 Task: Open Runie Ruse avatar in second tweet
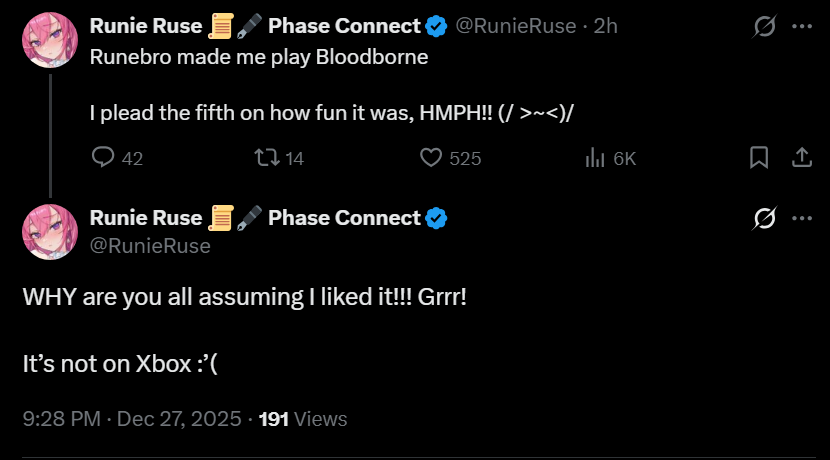49,232
